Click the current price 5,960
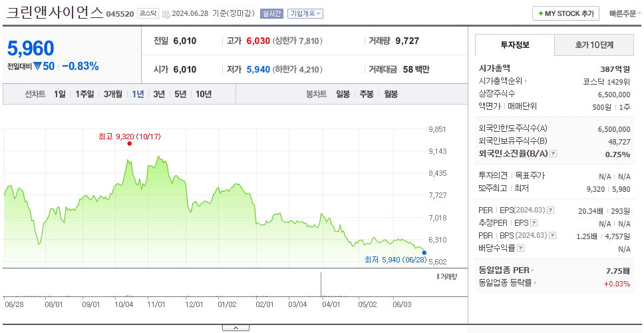Viewport: 644px width, 333px height. coord(31,49)
